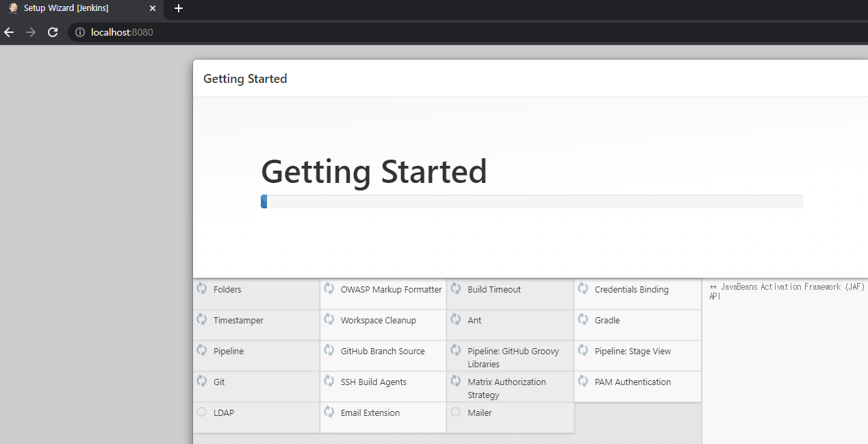Click the spinner icon next to SSH Build Agents
This screenshot has width=868, height=444.
click(329, 381)
